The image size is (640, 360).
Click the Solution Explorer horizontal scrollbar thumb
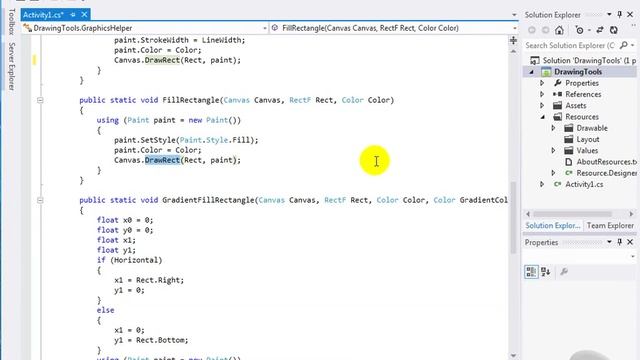(x=572, y=214)
